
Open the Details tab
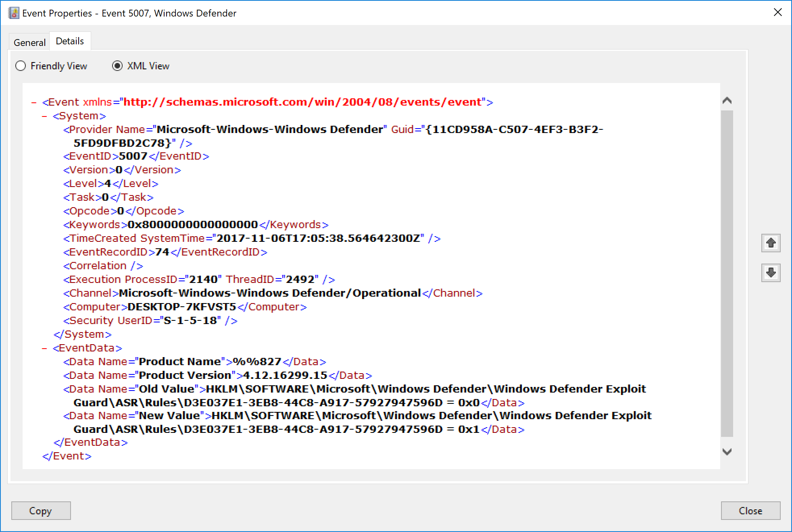[70, 41]
